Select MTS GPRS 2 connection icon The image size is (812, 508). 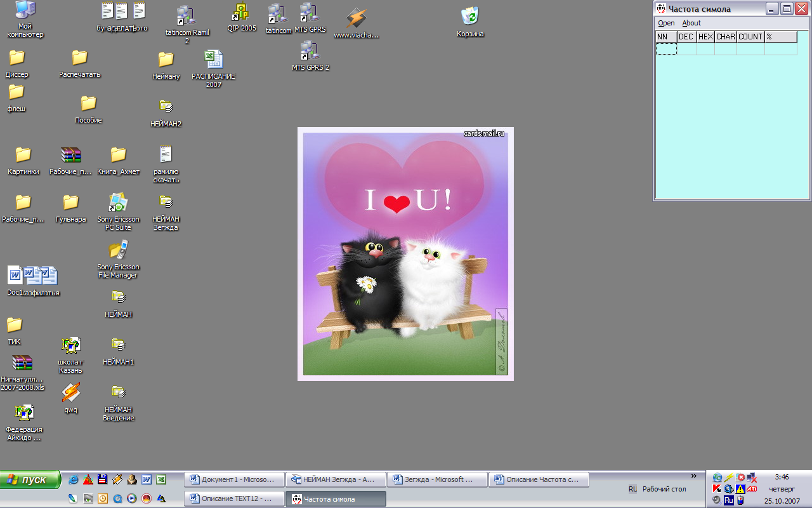tap(310, 55)
